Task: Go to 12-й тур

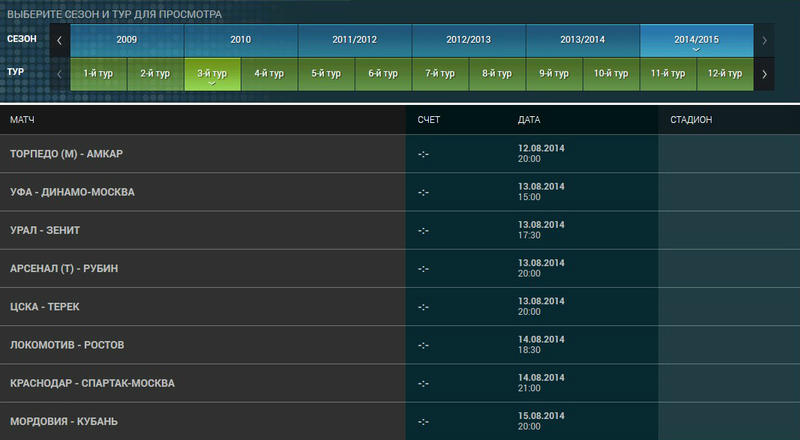Action: (725, 75)
